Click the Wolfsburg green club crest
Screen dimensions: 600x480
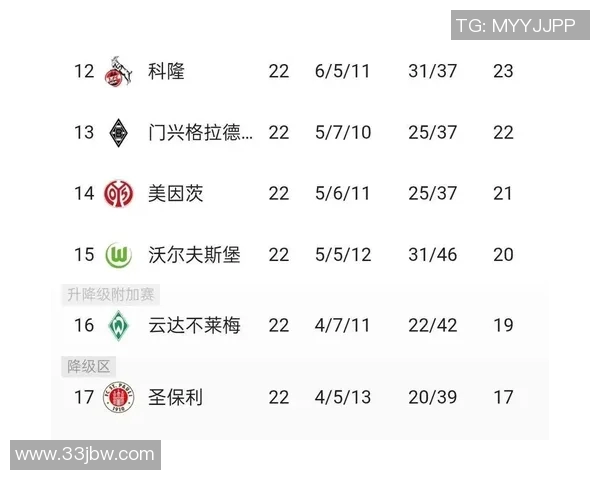click(118, 255)
